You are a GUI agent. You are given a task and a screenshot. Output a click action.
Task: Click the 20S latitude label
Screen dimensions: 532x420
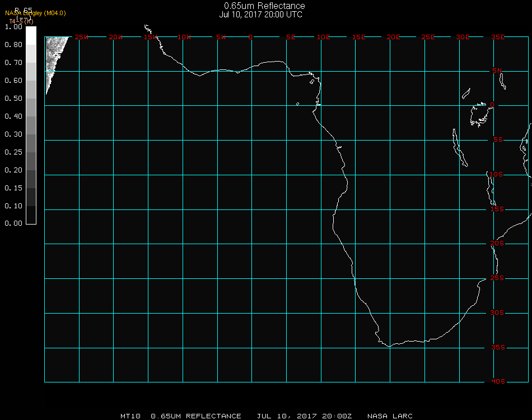coord(497,244)
